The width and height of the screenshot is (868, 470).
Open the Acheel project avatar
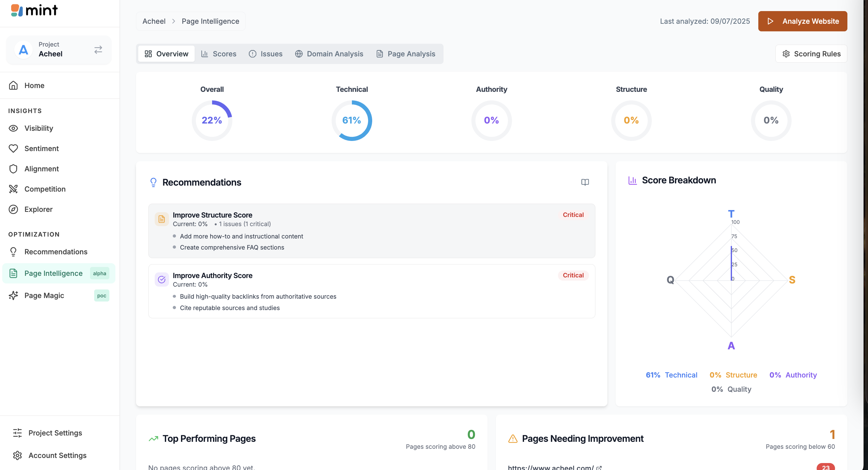tap(23, 50)
